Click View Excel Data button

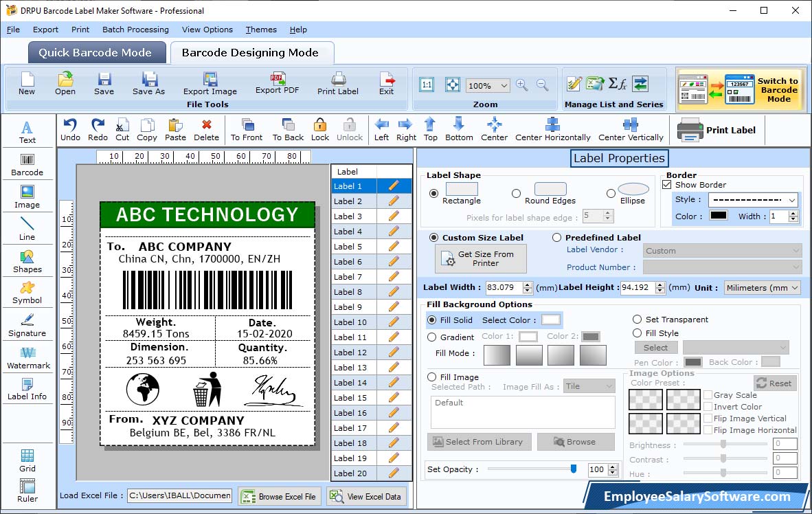(x=367, y=496)
